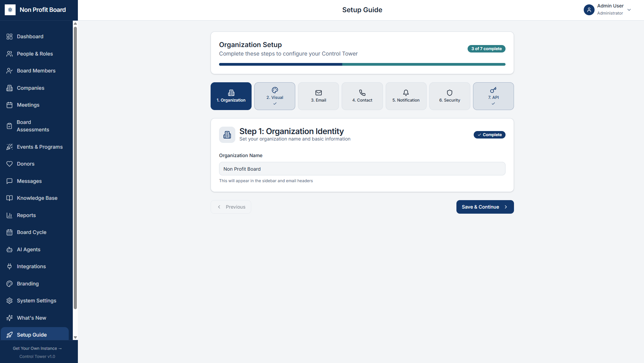Open Messages from sidebar
644x363 pixels.
click(x=35, y=181)
